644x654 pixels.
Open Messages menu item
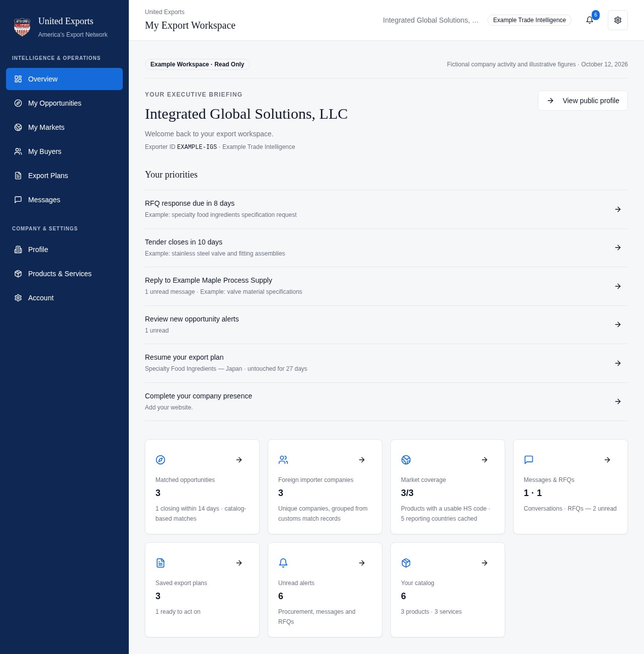64,200
